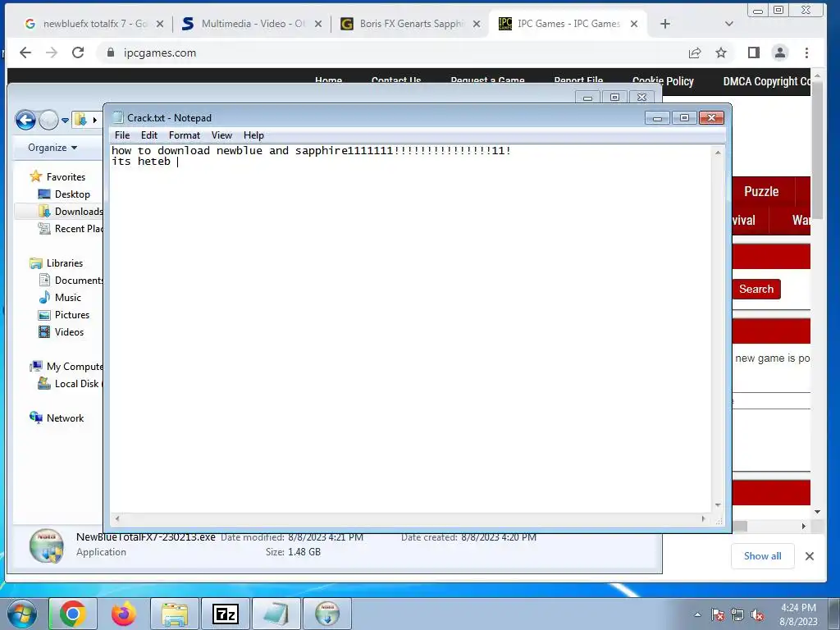Select Libraries in Explorer sidebar
This screenshot has height=630, width=840.
57,263
